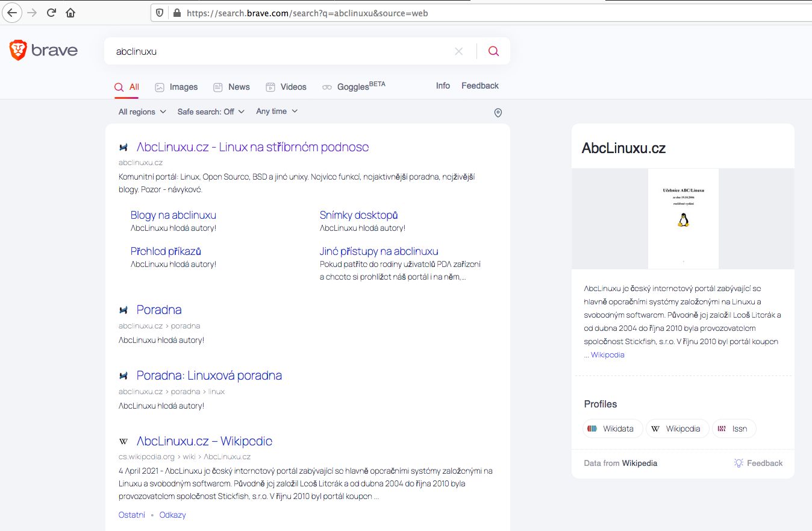The height and width of the screenshot is (531, 812).
Task: Open the Snímky desktopů sublink
Action: [358, 215]
